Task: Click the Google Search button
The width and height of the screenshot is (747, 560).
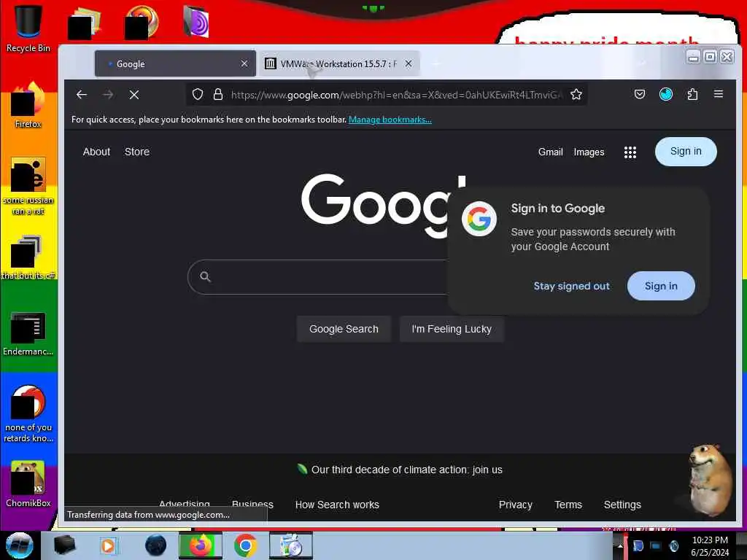Action: (344, 329)
